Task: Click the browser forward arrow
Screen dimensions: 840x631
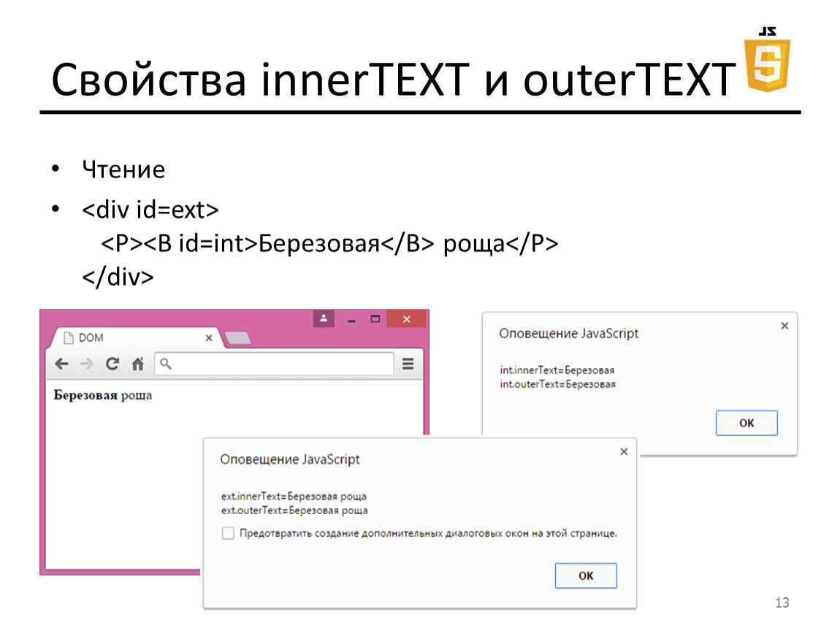Action: [87, 364]
